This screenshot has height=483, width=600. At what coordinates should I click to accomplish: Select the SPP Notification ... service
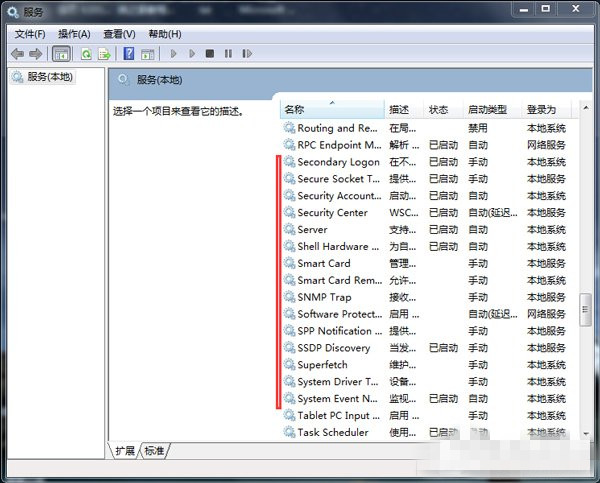[425, 331]
